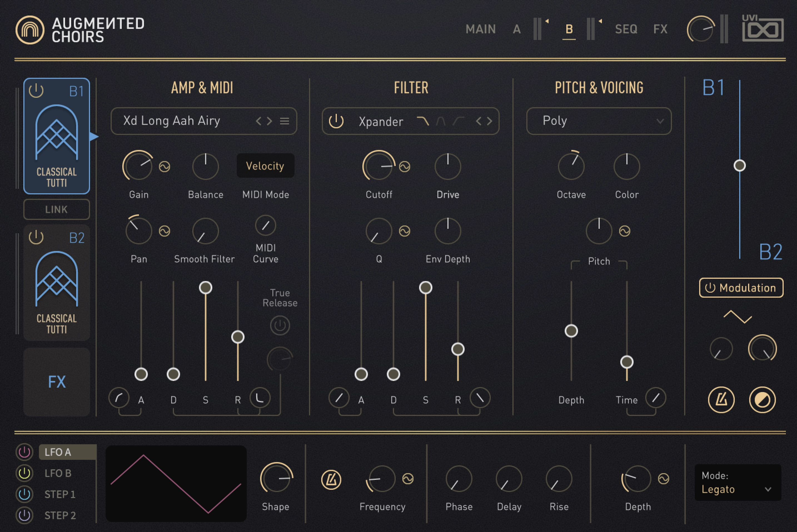The width and height of the screenshot is (797, 532).
Task: Click the small arrow beside the layer A tab
Action: click(x=547, y=21)
